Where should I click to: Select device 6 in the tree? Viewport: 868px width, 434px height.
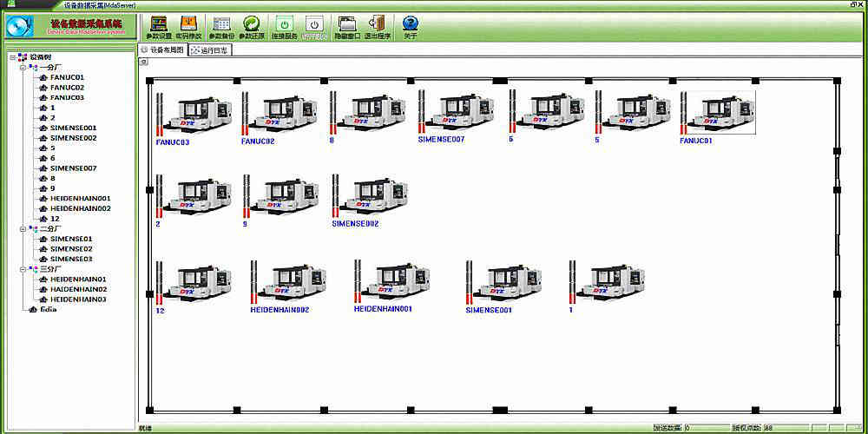[x=53, y=158]
